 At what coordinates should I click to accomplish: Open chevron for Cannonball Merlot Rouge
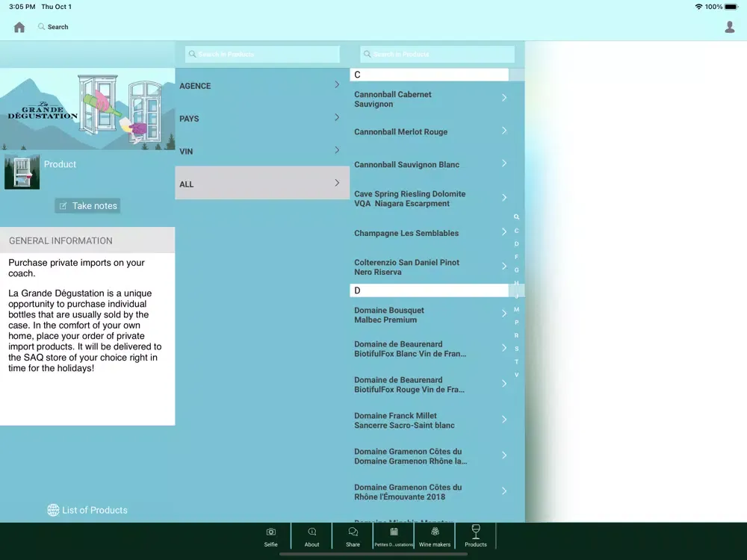504,131
